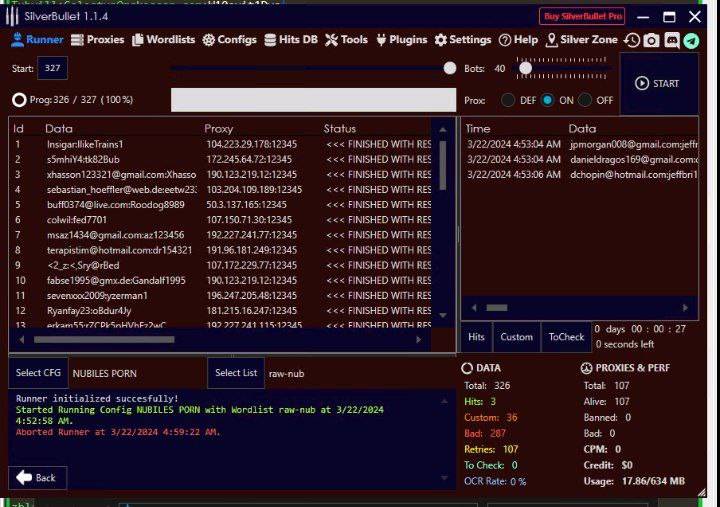
Task: Switch to the Custom results tab
Action: click(516, 337)
